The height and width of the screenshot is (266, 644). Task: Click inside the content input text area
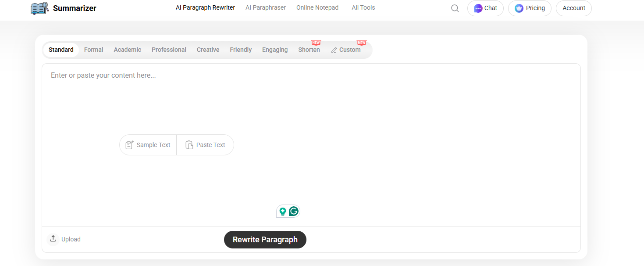(176, 145)
